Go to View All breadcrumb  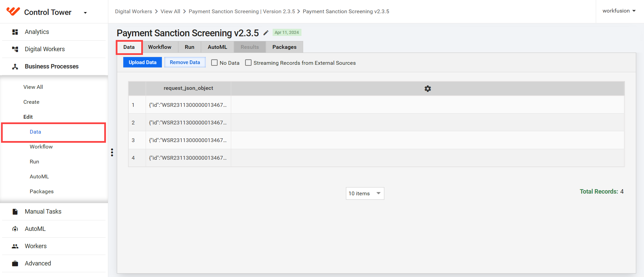click(x=170, y=12)
